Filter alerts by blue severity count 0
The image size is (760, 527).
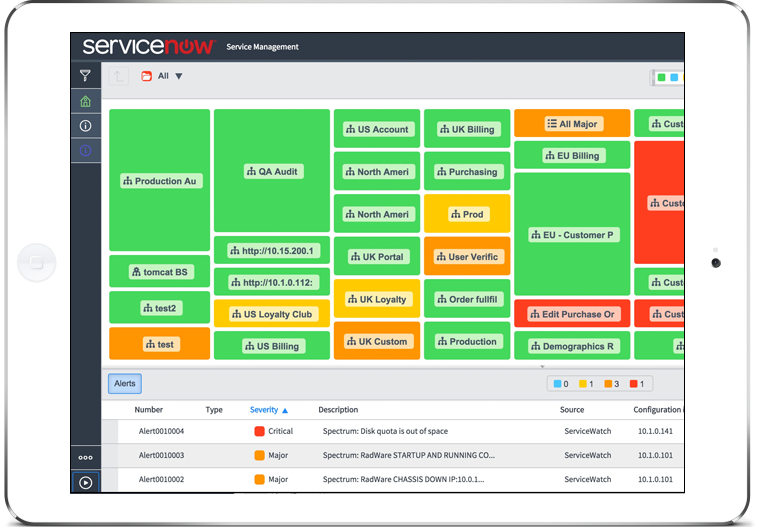(x=561, y=384)
